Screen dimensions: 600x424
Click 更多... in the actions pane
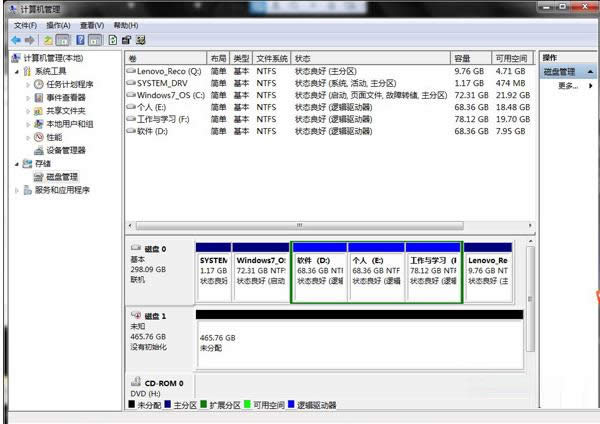[x=568, y=86]
